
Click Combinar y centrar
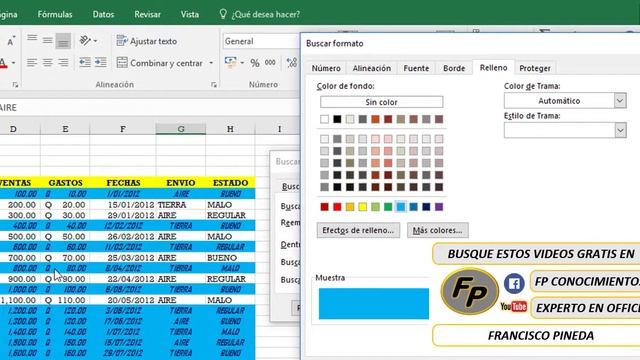160,63
